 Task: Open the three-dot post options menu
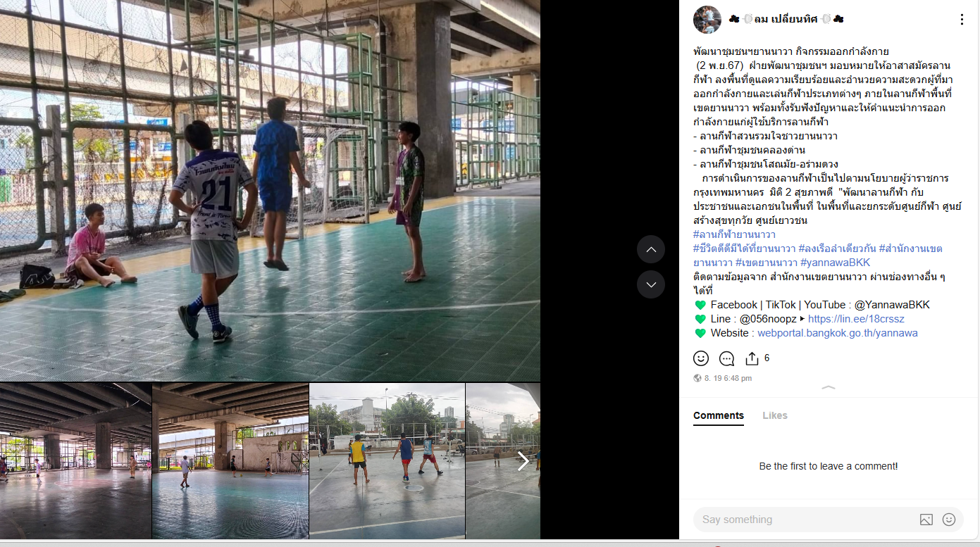point(962,20)
